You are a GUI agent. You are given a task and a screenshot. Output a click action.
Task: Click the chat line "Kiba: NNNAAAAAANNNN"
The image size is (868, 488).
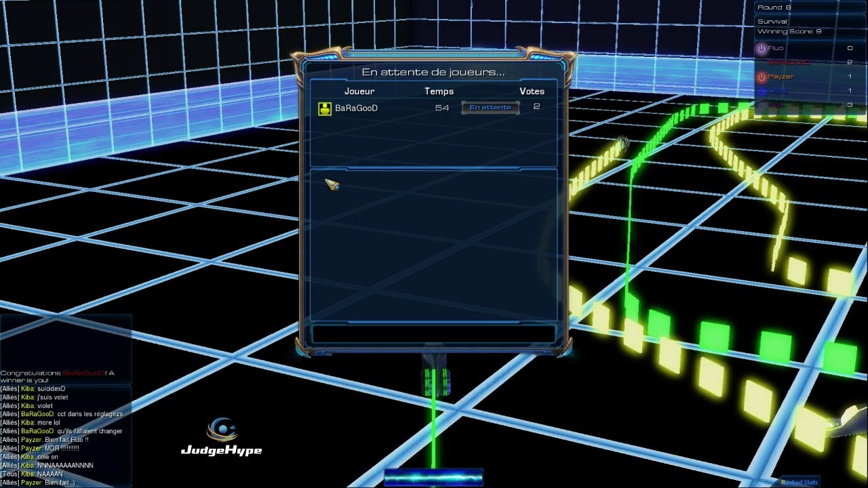tap(47, 466)
